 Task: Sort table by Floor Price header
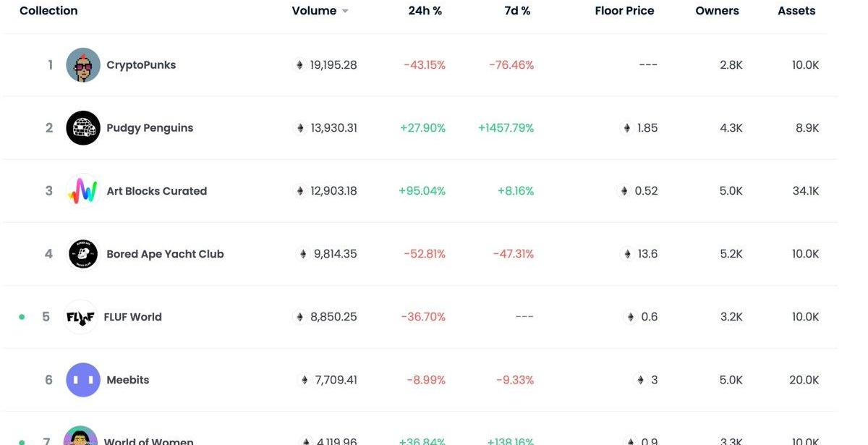[624, 11]
